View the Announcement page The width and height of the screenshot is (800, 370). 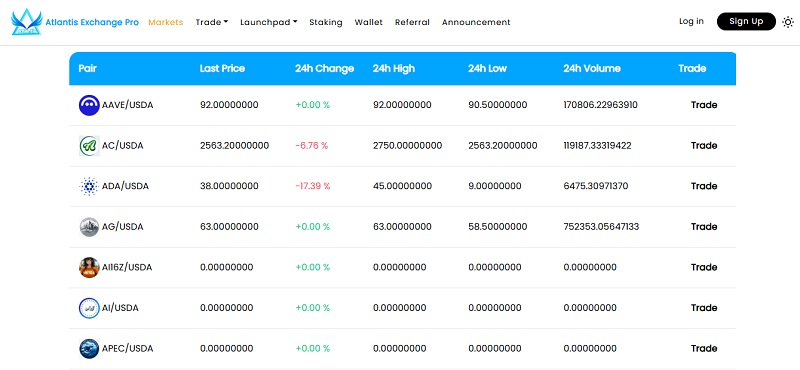click(x=476, y=22)
